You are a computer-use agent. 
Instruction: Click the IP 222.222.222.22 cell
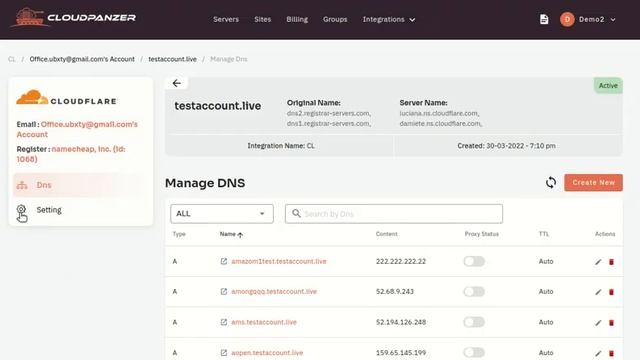401,261
